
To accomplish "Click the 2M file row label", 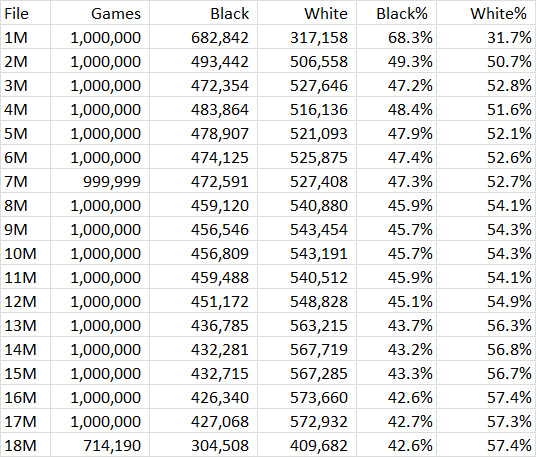I will [x=26, y=61].
